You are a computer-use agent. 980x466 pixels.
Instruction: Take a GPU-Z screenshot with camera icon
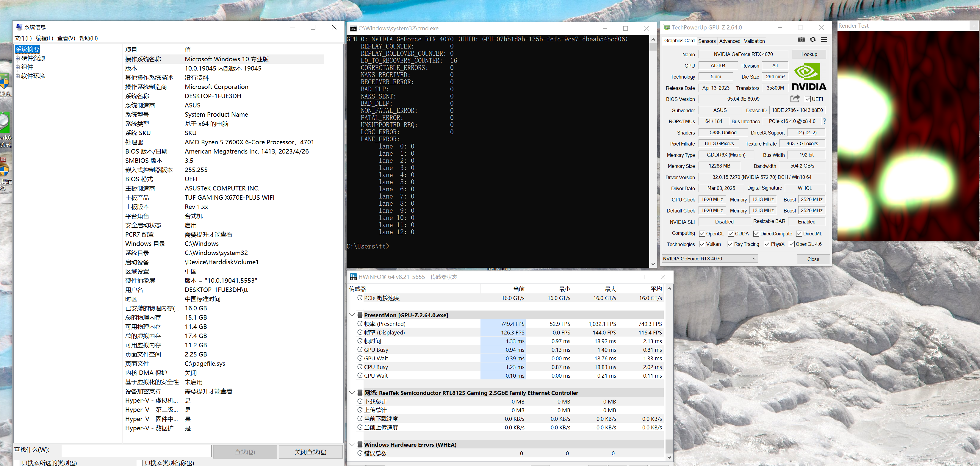[801, 40]
